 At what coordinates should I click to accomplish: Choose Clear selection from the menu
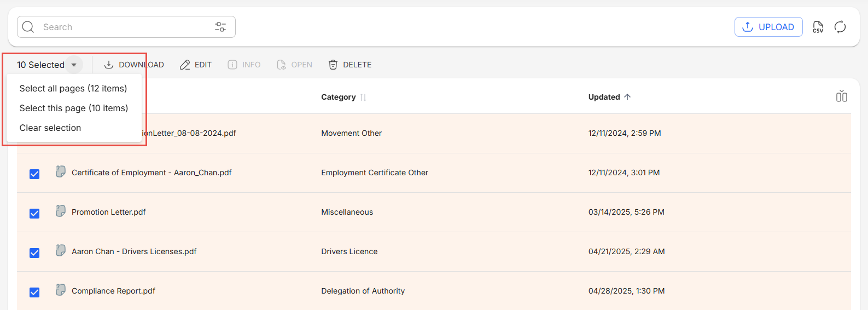point(50,128)
